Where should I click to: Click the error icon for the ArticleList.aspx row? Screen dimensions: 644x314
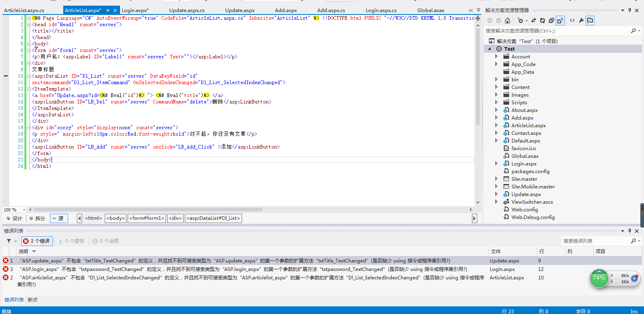6,277
